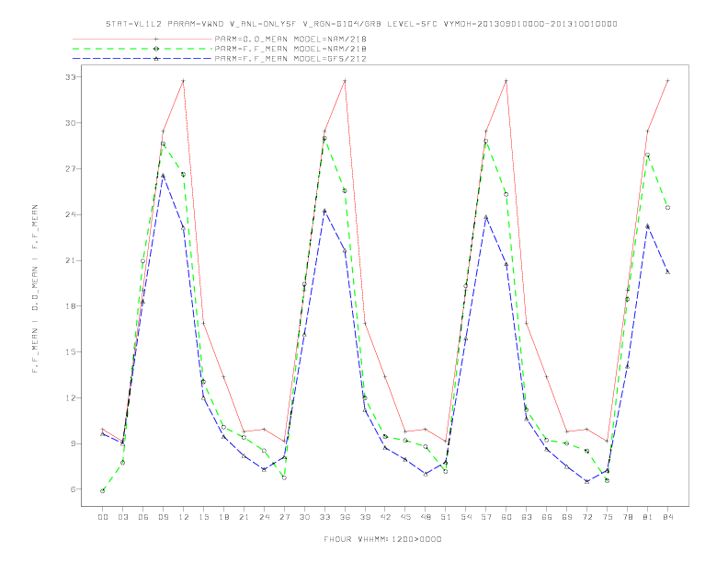Click x-axis forecast hour label 48

[x=426, y=517]
